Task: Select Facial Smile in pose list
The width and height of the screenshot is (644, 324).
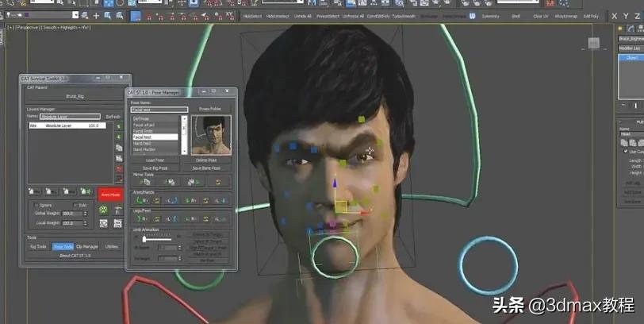Action: [x=155, y=131]
